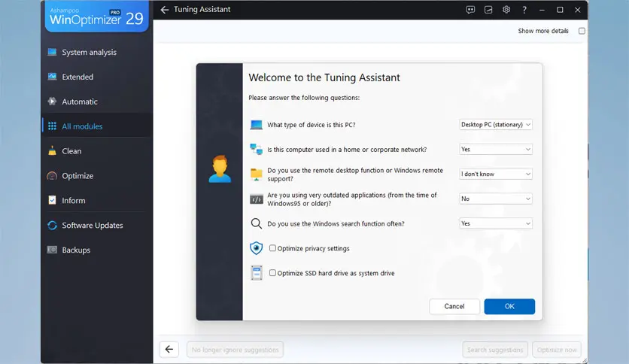Click the notes edit icon in title bar
The height and width of the screenshot is (364, 629).
pyautogui.click(x=488, y=10)
